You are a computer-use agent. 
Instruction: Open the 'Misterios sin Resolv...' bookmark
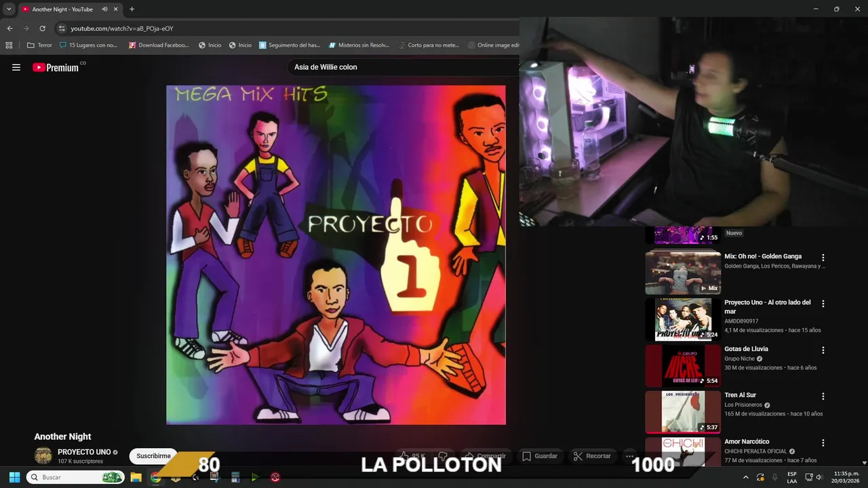[359, 45]
